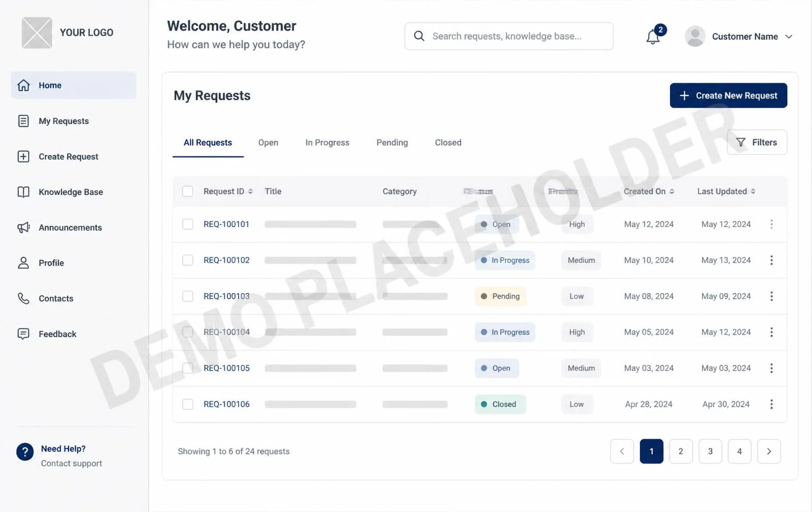Check the box for REQ-100102
Screen dimensions: 812x512
188,260
